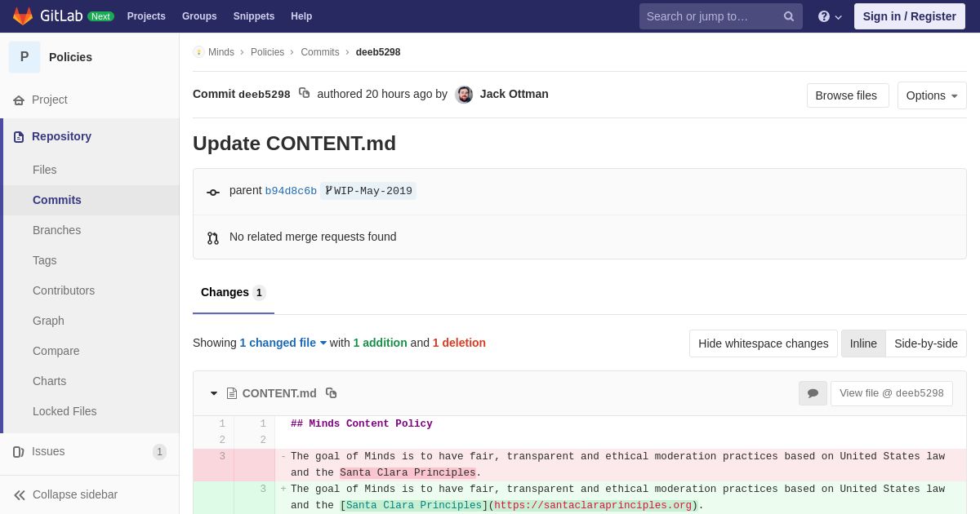Click 'No related merge requests found' text
Viewport: 980px width, 514px height.
point(313,237)
